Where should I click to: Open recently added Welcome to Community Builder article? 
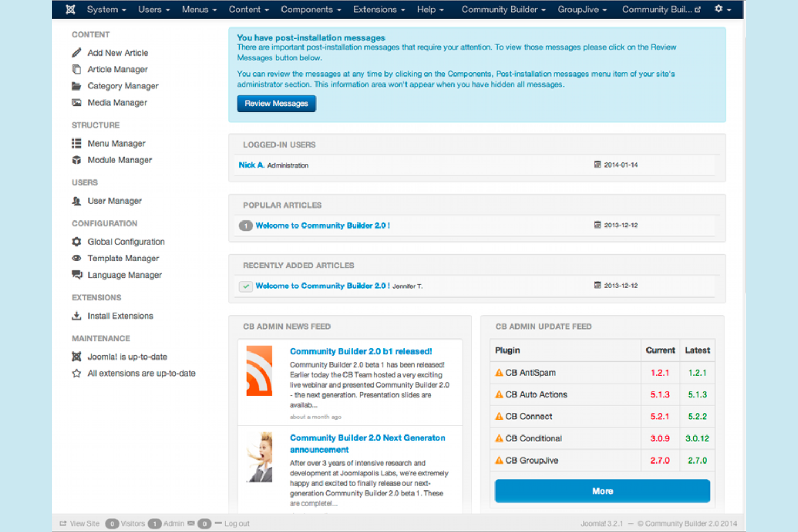322,286
